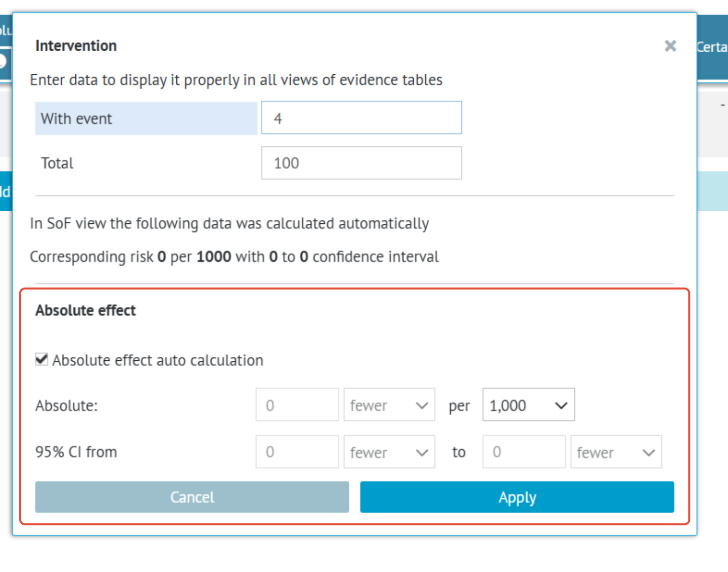Click the Total input field

(x=361, y=163)
